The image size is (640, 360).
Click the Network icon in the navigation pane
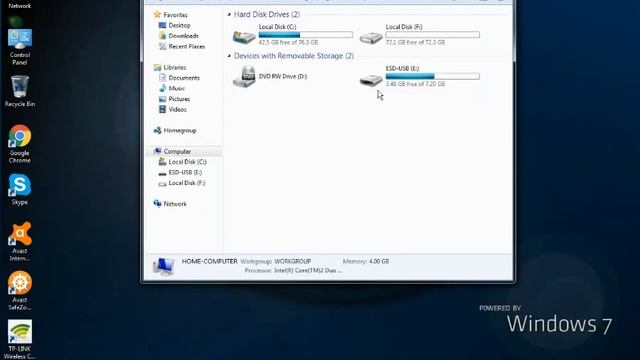click(x=157, y=204)
